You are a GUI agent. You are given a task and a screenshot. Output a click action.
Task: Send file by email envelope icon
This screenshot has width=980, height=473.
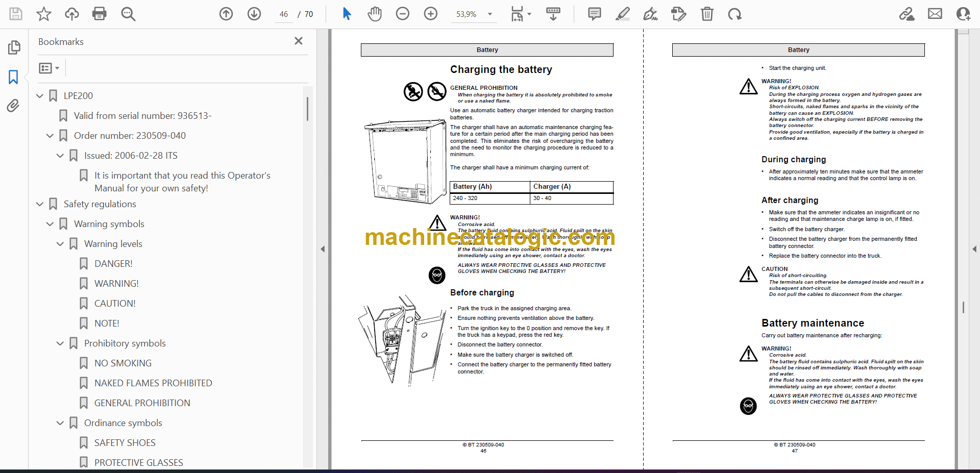click(935, 14)
